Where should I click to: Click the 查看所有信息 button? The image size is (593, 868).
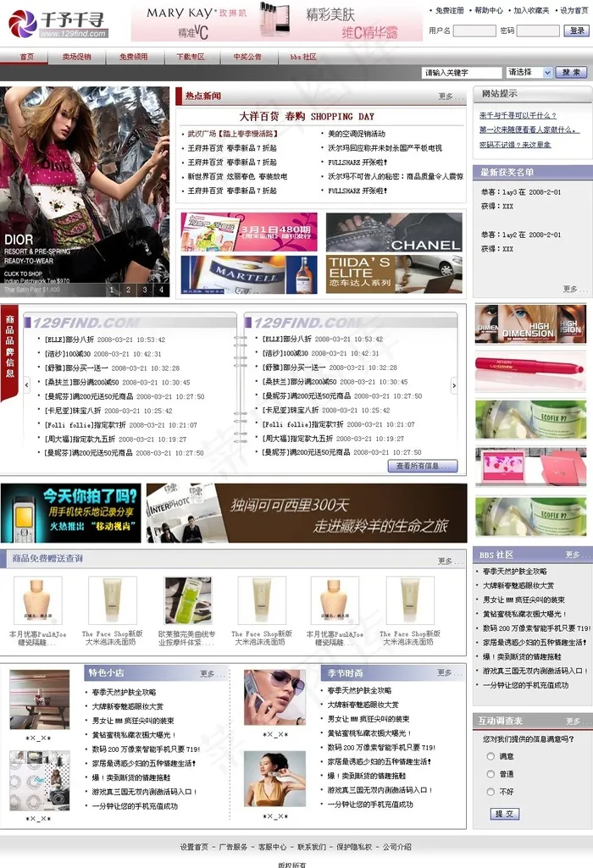click(423, 467)
